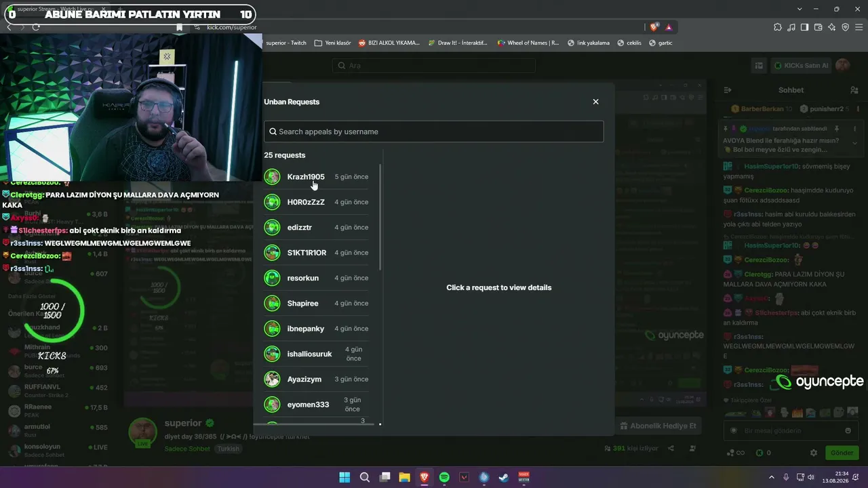This screenshot has width=868, height=488.
Task: Open the browser hamburger menu
Action: 859,27
